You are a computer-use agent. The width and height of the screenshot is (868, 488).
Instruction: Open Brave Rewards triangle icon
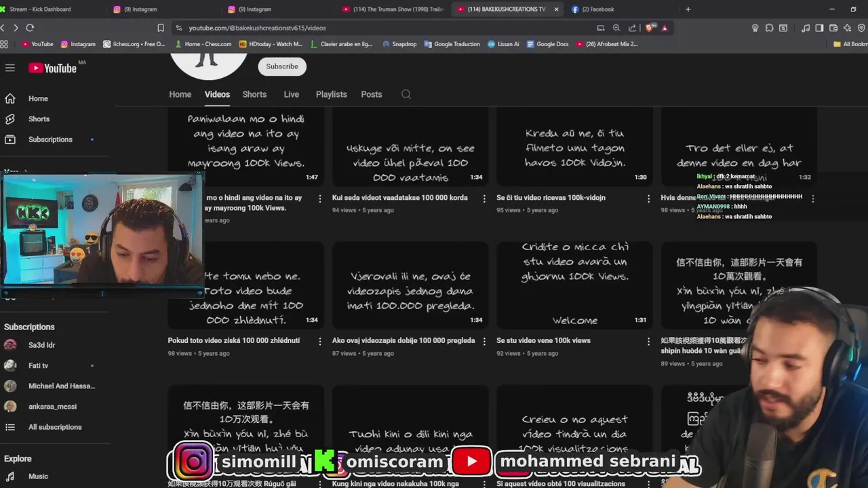[665, 28]
